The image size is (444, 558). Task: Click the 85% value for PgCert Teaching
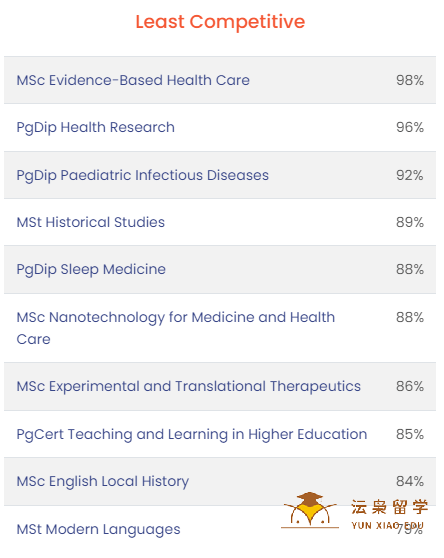[410, 434]
